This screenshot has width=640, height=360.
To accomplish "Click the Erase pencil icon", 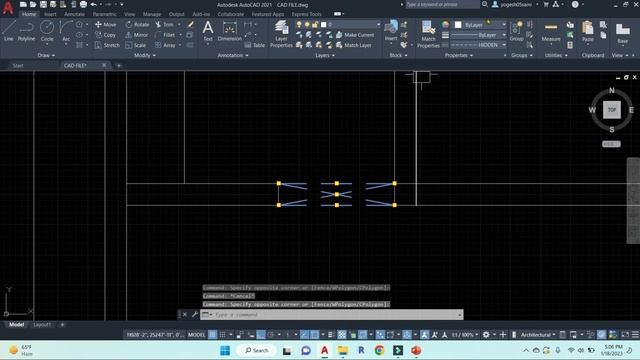I will pyautogui.click(x=190, y=24).
